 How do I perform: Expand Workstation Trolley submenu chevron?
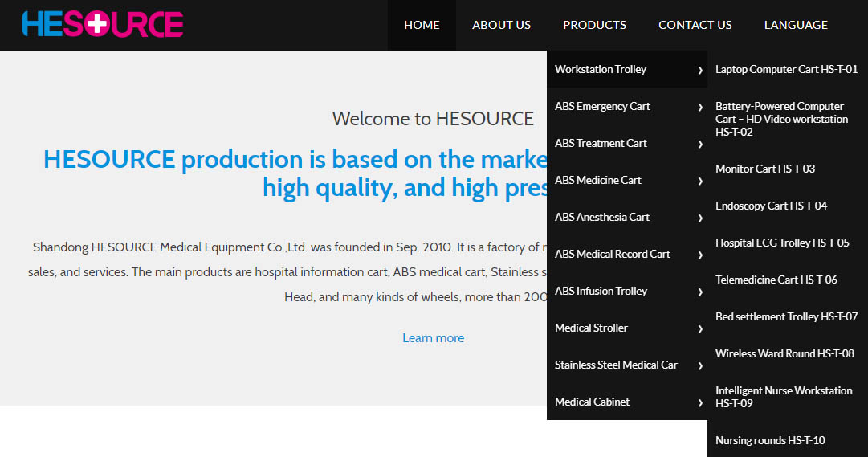[x=700, y=71]
